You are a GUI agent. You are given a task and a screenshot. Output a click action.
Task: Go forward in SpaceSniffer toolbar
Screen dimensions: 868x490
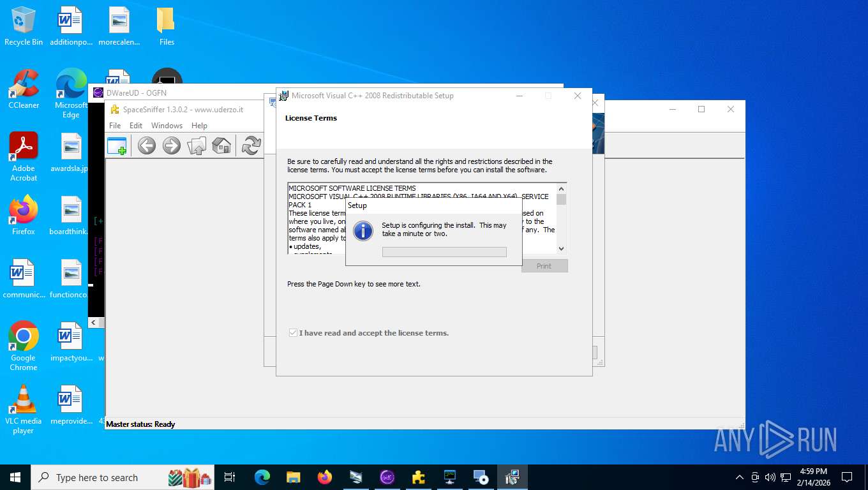tap(172, 145)
